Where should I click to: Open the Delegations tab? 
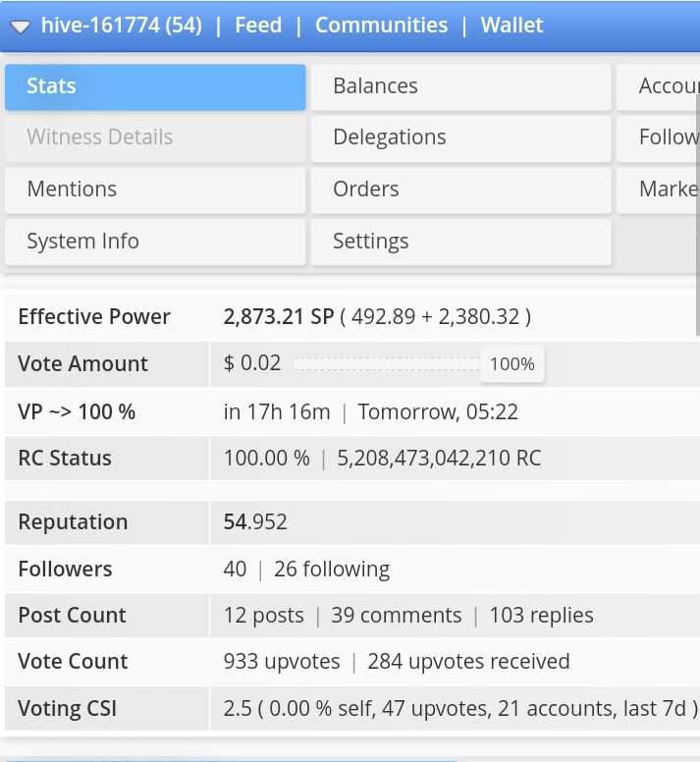coord(461,138)
